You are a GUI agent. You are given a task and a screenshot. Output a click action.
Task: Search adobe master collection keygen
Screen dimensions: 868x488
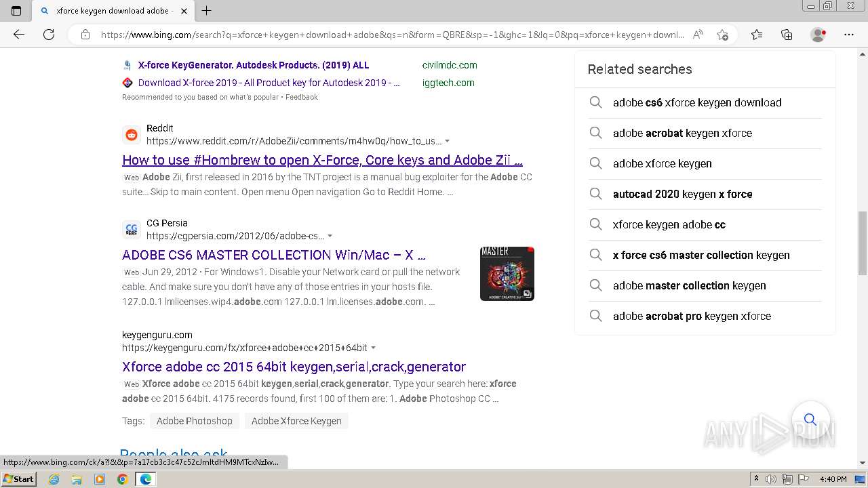[705, 285]
